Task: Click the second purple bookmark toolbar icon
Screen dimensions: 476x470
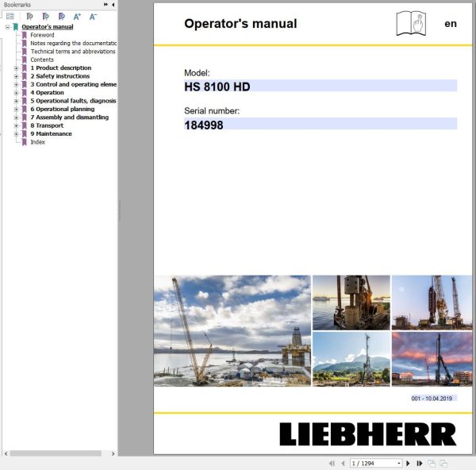Action: point(45,17)
